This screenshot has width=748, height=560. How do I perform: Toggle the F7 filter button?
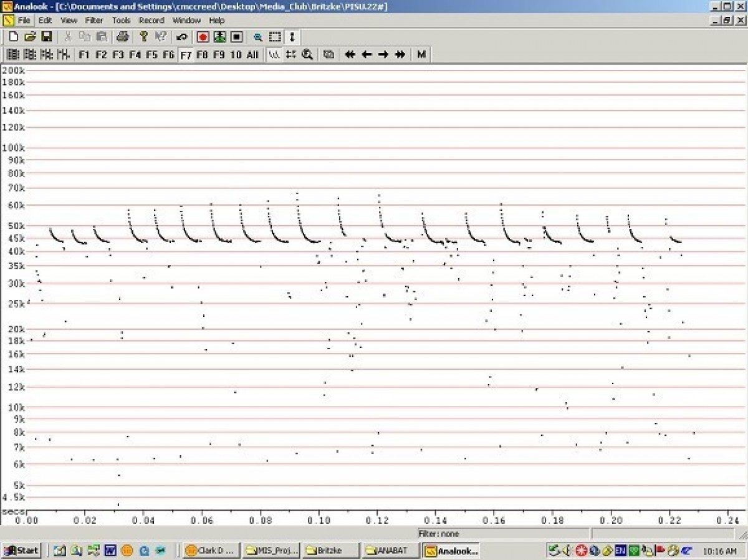pos(185,54)
